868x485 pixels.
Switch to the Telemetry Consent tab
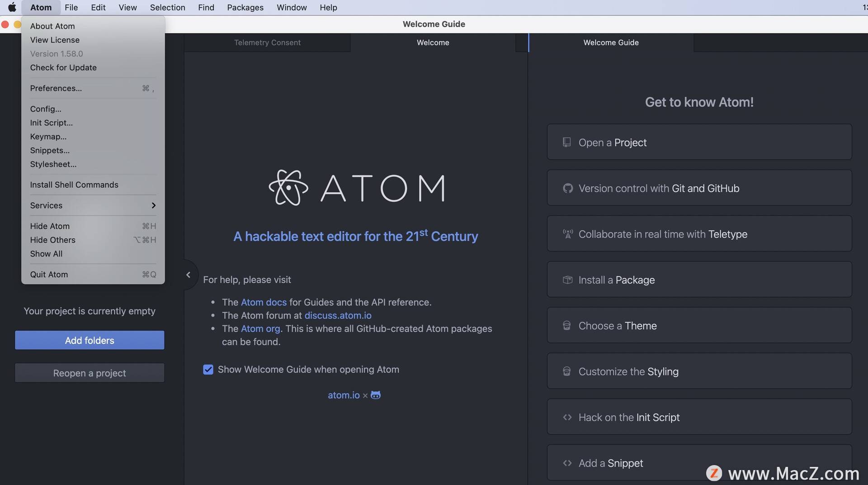click(x=267, y=43)
